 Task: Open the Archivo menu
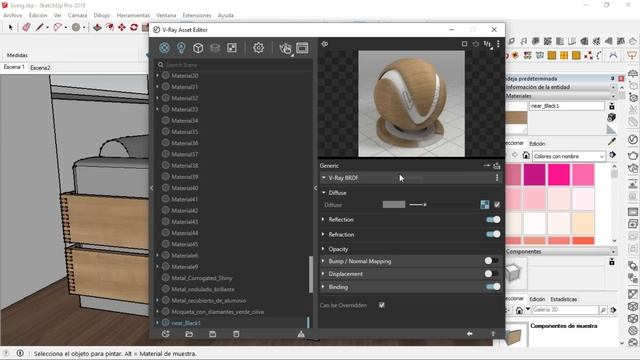click(13, 15)
